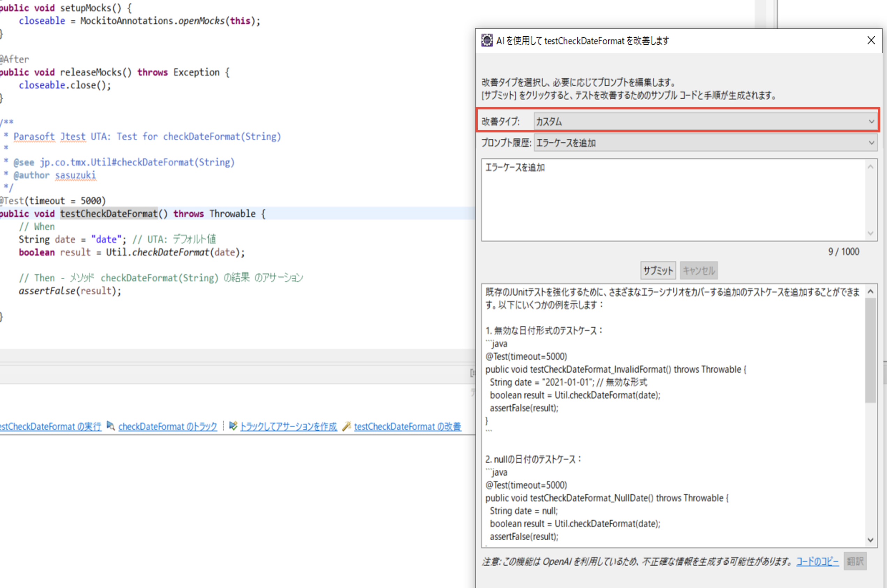Click the prompt box scroll-down arrow

point(871,234)
